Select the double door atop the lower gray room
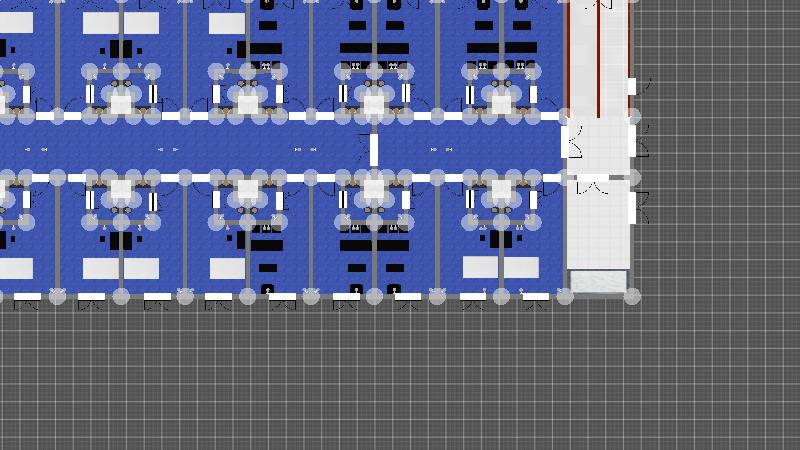Viewport: 800px width, 450px height. click(x=592, y=185)
